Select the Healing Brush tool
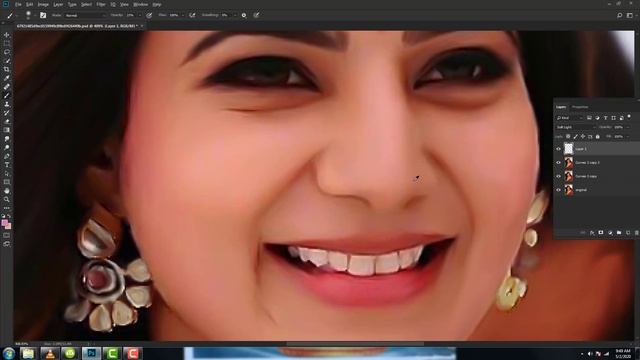 tap(7, 87)
